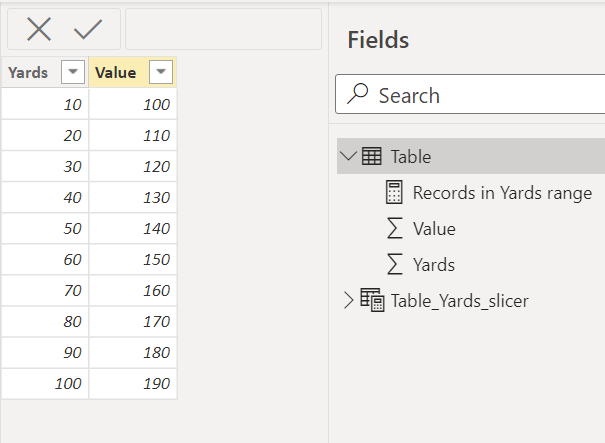Click inside the formula bar input
605x443 pixels.
click(x=223, y=29)
